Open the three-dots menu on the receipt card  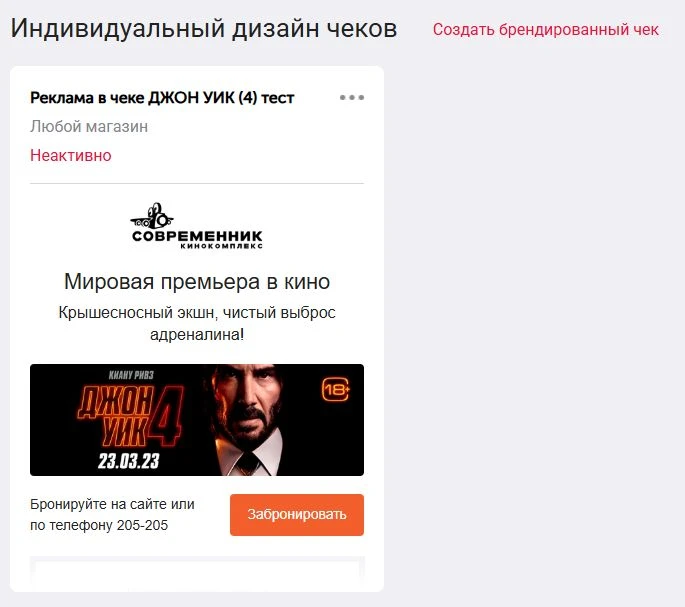coord(352,97)
